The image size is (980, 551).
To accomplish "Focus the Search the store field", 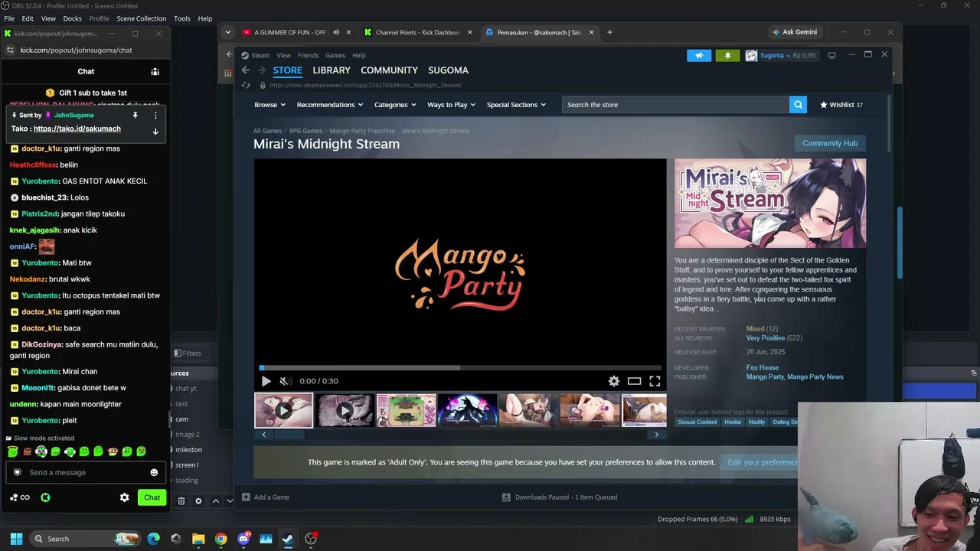I will pos(675,105).
